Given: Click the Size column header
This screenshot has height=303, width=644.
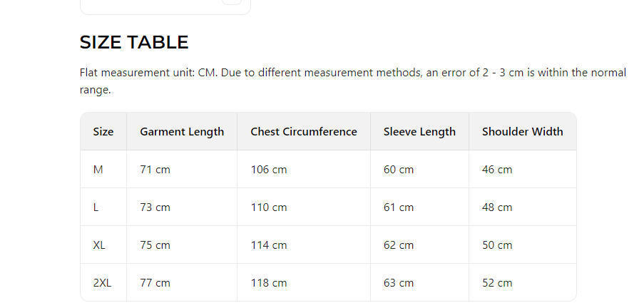Looking at the screenshot, I should pyautogui.click(x=103, y=132).
